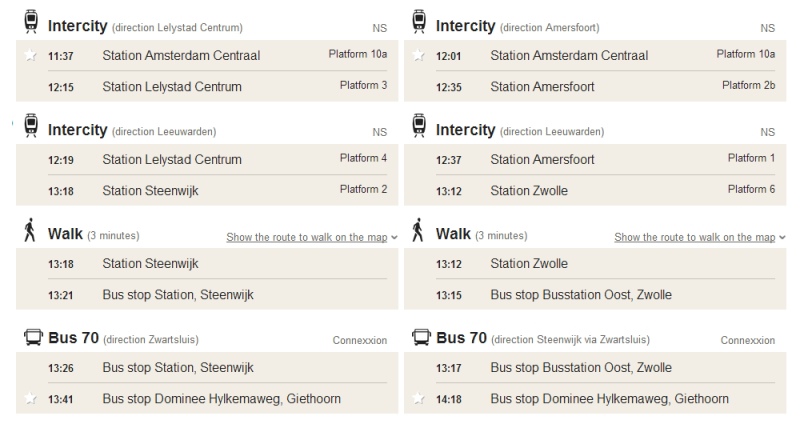Viewport: 800px width, 424px height.
Task: Click left train icon for Intercity direction Leeuwarden
Action: (31, 126)
